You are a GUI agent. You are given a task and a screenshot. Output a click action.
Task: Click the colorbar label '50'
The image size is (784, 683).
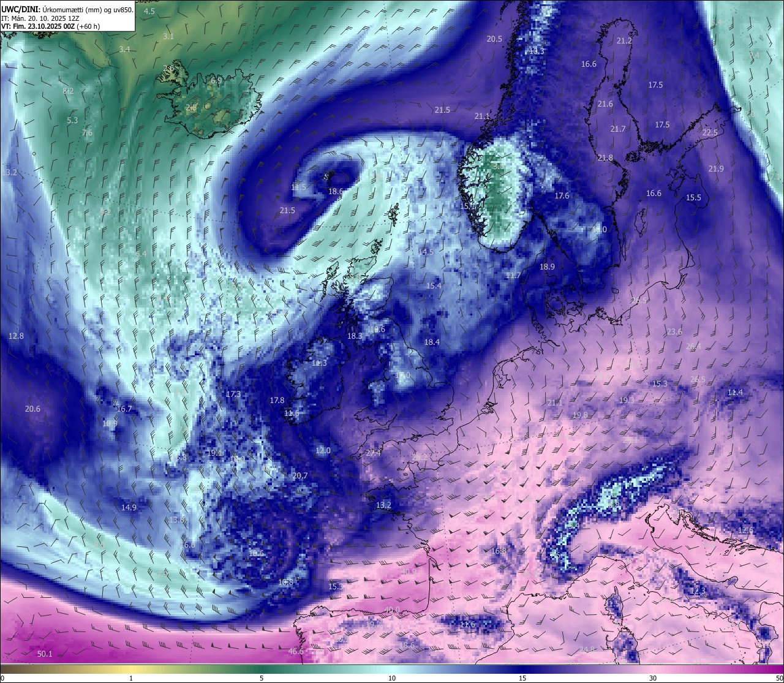coord(779,678)
